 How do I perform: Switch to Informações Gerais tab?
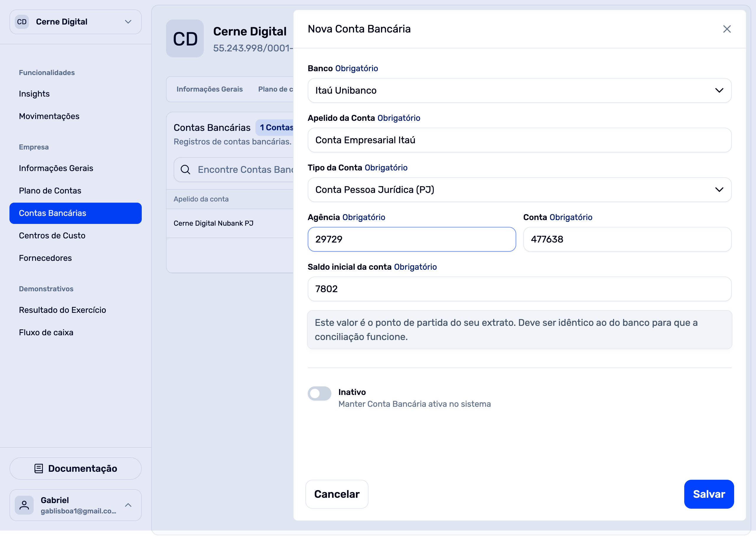click(209, 89)
